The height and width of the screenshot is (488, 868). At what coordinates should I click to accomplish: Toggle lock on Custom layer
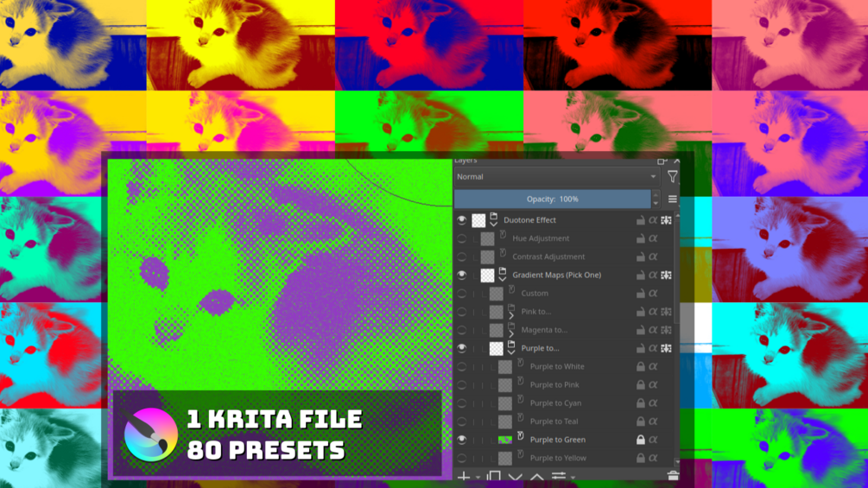point(641,294)
